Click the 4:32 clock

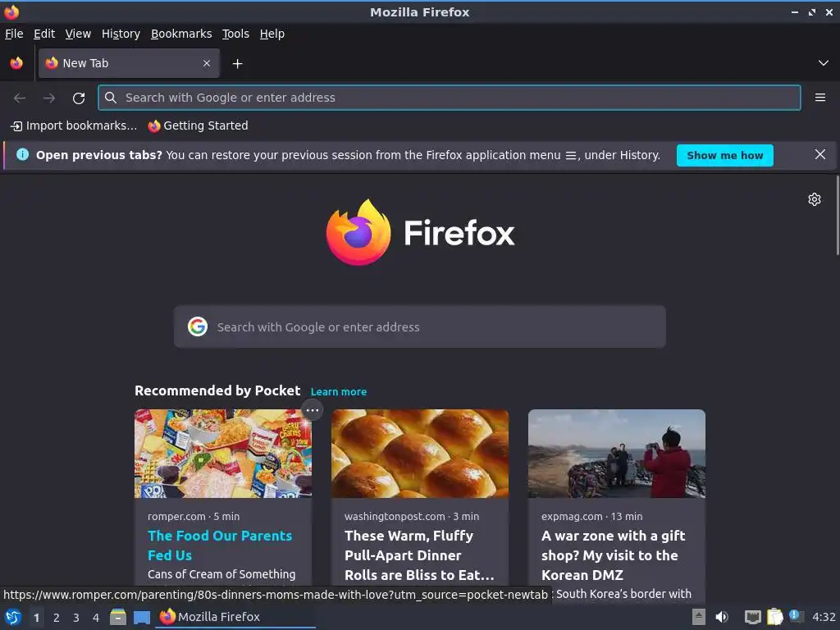point(824,617)
